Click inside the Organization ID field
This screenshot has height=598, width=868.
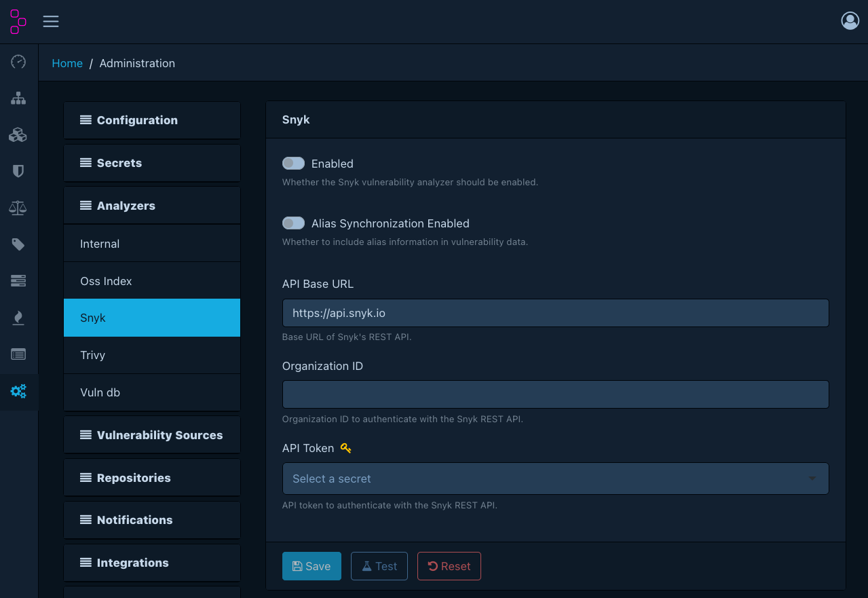coord(555,394)
